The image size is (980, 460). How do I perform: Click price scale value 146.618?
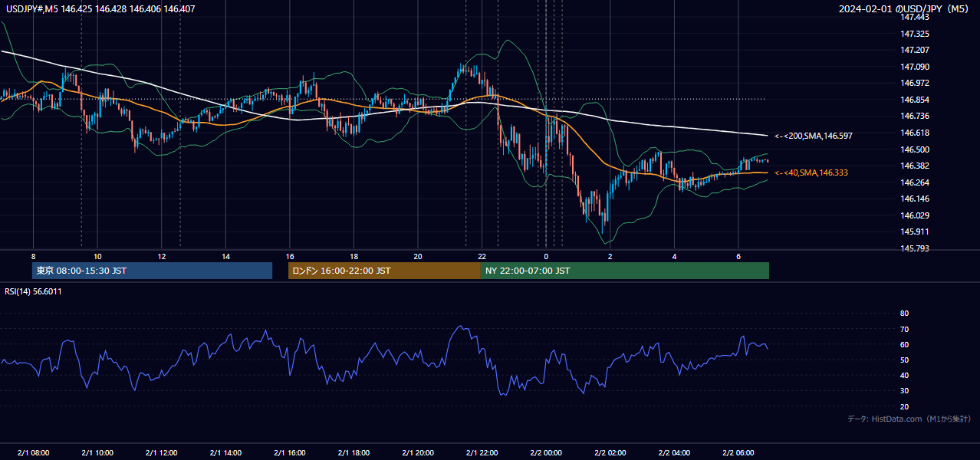point(915,133)
